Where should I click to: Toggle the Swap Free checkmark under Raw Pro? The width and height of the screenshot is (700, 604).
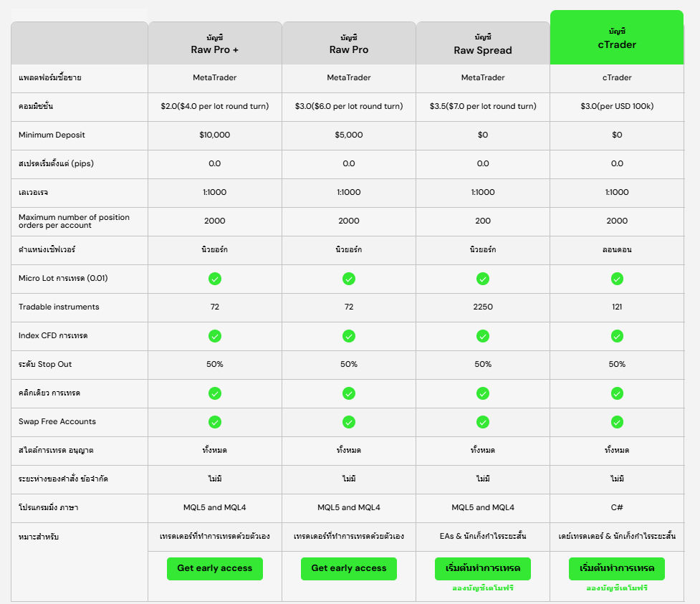pos(349,422)
